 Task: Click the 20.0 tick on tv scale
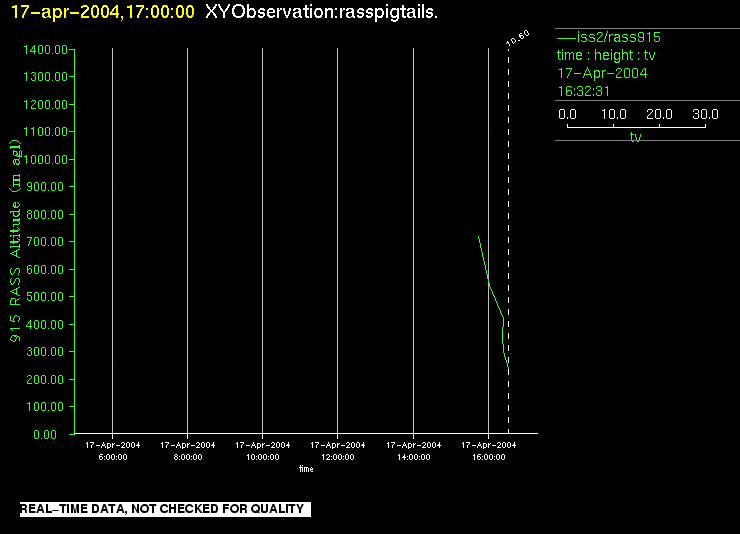point(659,114)
